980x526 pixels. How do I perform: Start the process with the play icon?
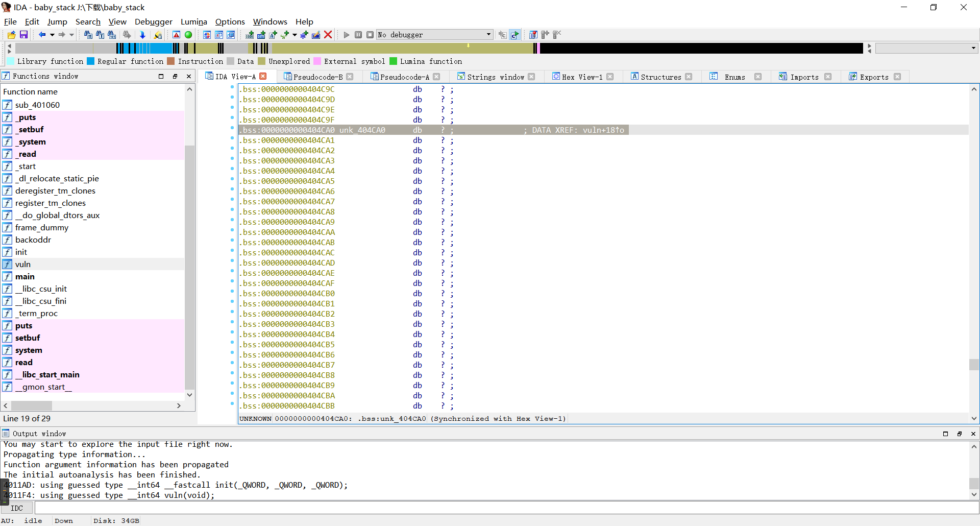pos(347,35)
